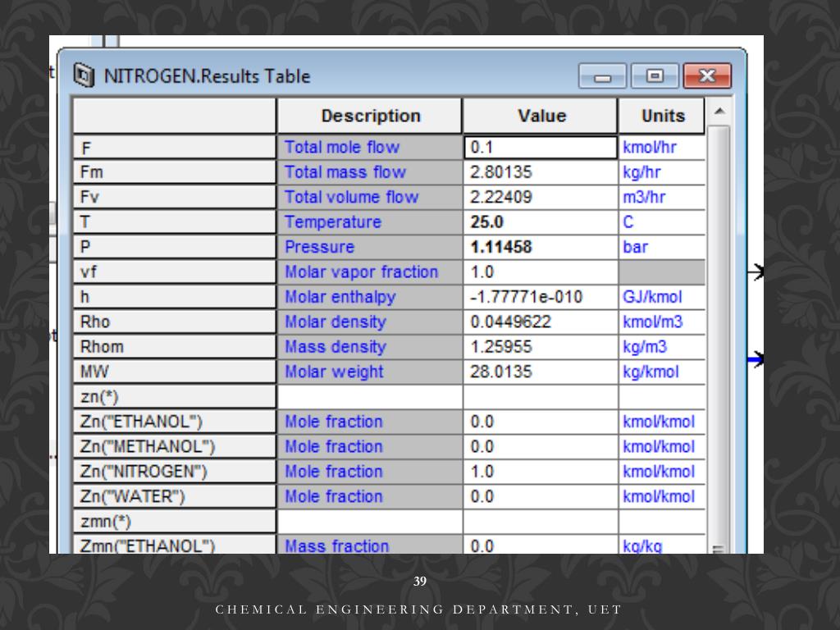The image size is (840, 630).
Task: Click the Temperature description cell
Action: coord(370,221)
